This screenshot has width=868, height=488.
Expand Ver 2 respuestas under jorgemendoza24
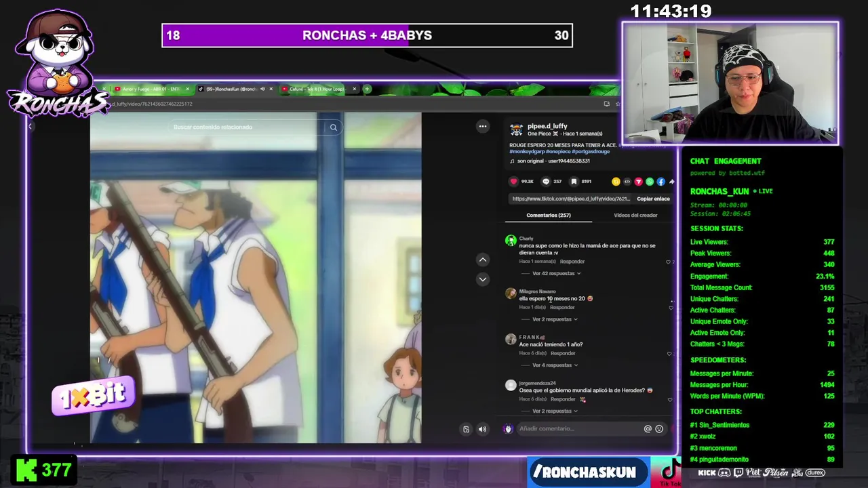(x=555, y=411)
